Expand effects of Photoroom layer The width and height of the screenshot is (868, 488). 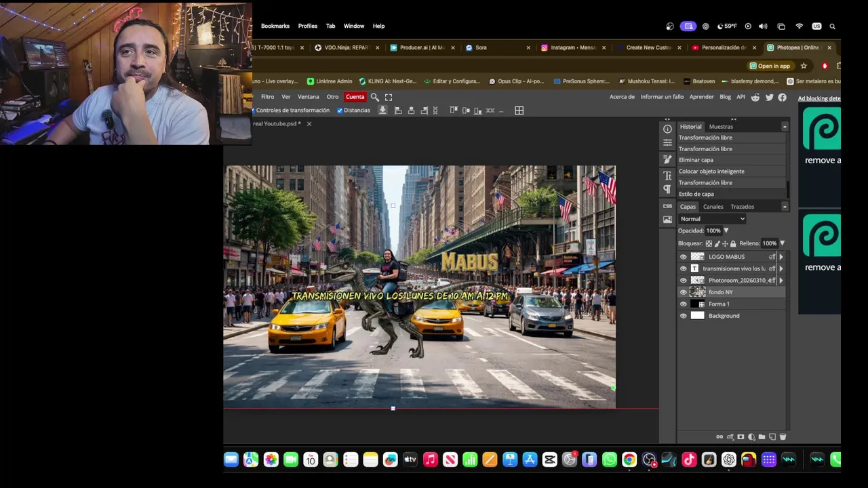[x=781, y=281]
